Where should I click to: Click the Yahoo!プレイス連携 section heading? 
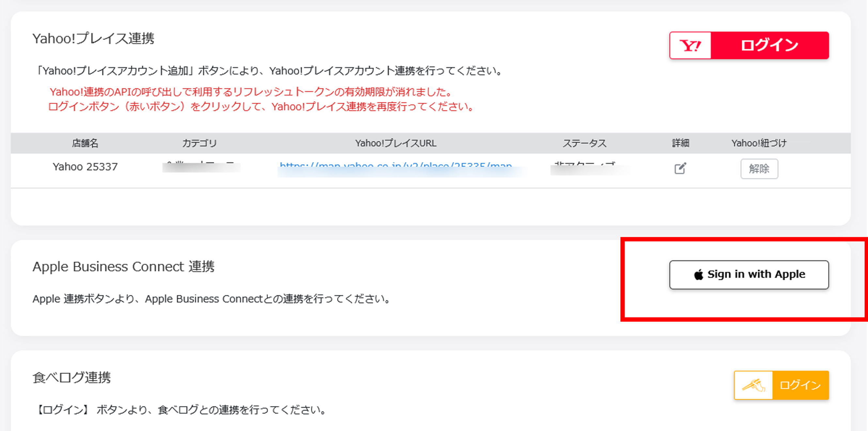93,39
